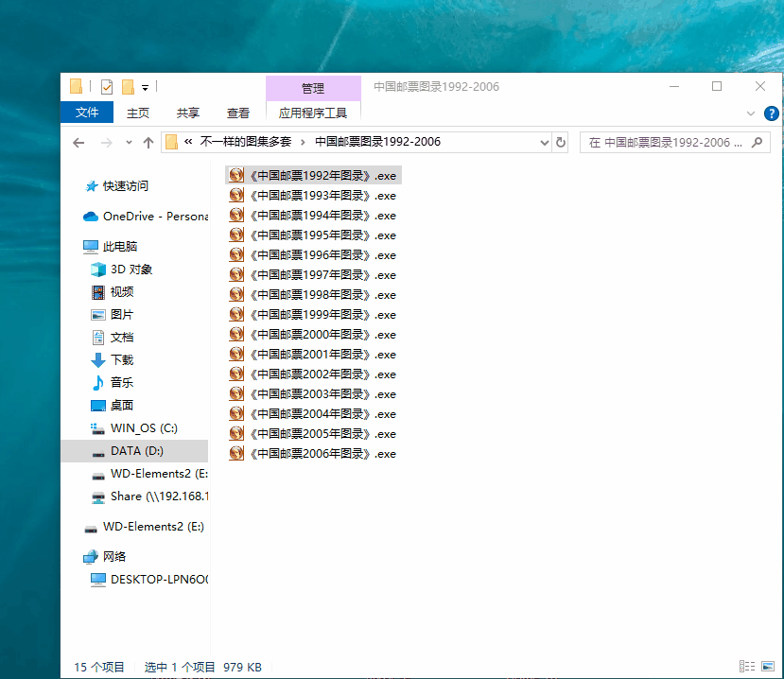Click the icon of 《中国邮票1994年图录》.exe
The image size is (784, 679).
[236, 215]
